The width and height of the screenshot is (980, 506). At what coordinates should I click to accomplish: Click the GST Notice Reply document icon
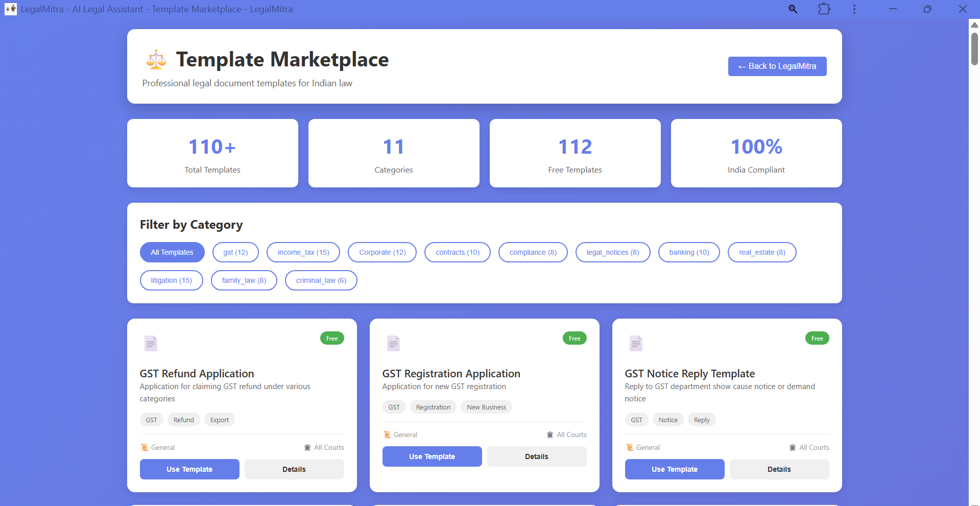636,344
